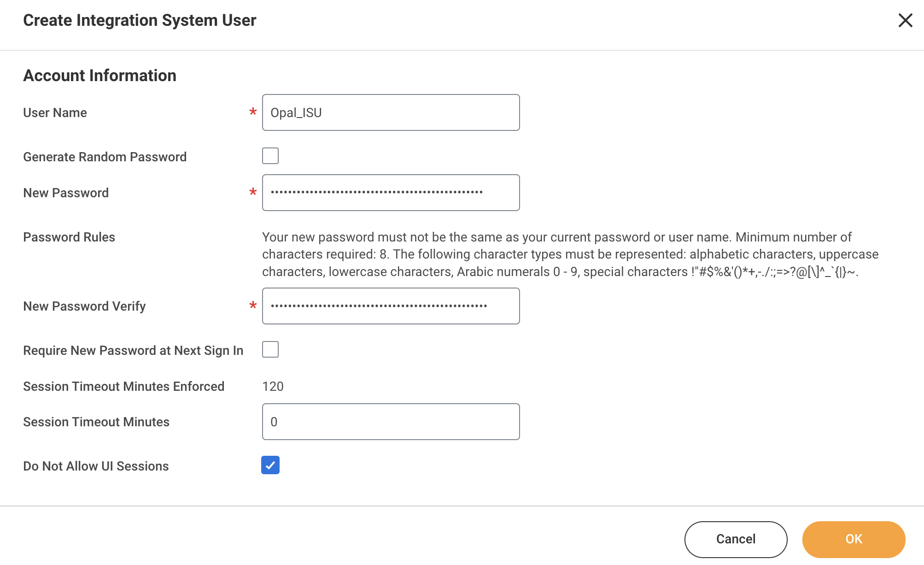924x565 pixels.
Task: Tick the Generate Random Password checkbox
Action: 270,156
